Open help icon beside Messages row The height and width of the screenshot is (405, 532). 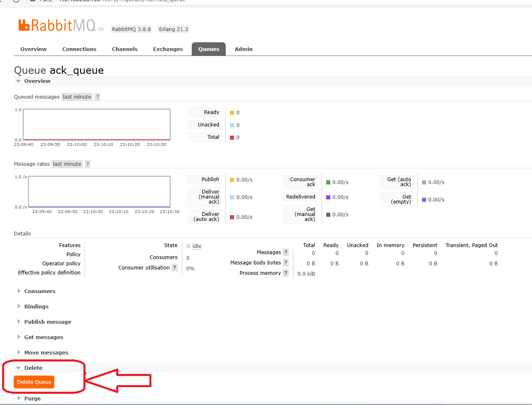pyautogui.click(x=286, y=252)
